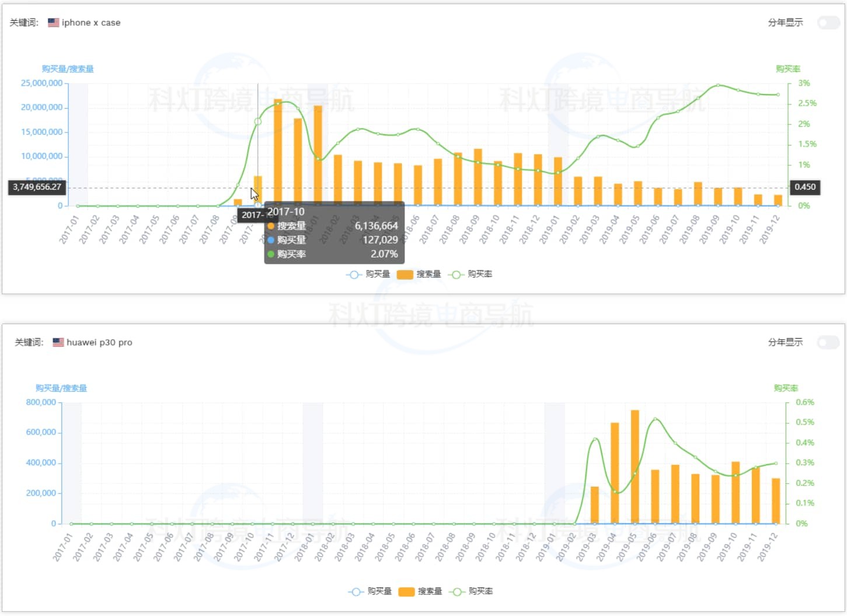Screen dimensions: 847x616
Task: Click the US flag beside huawei p30 pro
Action: (58, 342)
